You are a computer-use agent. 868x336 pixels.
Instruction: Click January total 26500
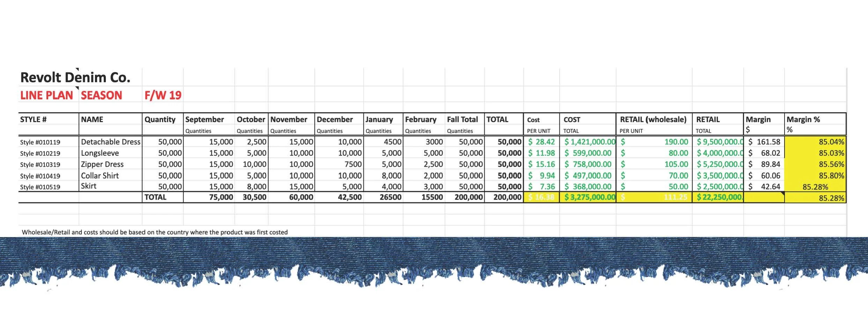click(390, 197)
